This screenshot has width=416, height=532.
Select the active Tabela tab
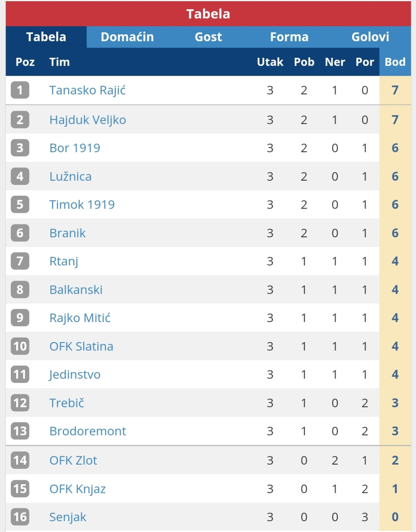[46, 37]
